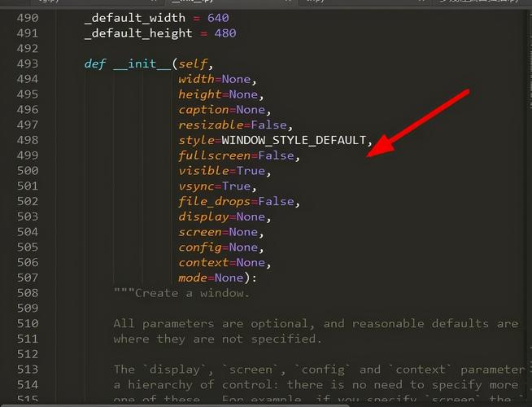Click line number 498 in the gutter
532x407 pixels.
click(28, 140)
